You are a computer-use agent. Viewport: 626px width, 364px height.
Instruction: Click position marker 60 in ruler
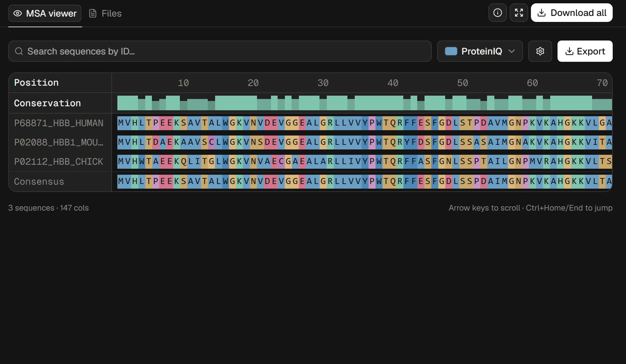coord(532,83)
